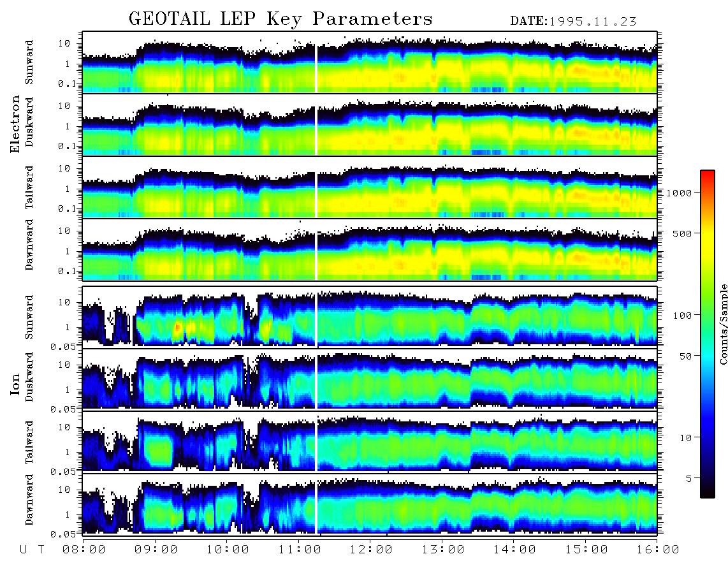Click the Ion group axis label
This screenshot has height=561, width=728.
[15, 384]
